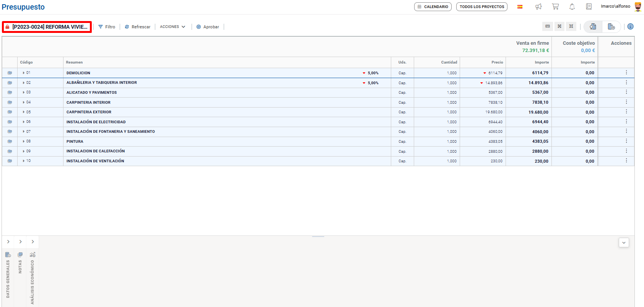Select the Spanish flag language icon
This screenshot has height=307, width=644.
520,7
